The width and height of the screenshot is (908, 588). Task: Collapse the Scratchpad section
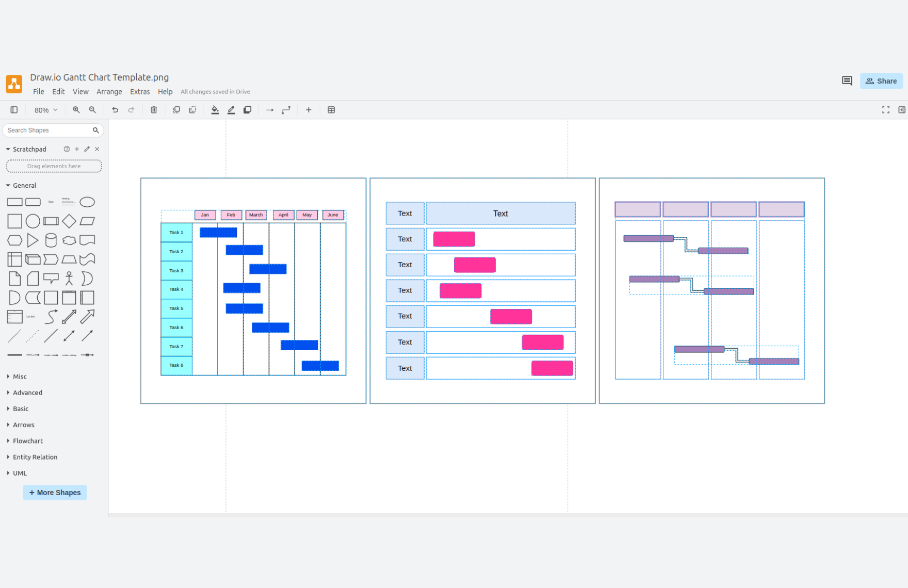[x=8, y=149]
